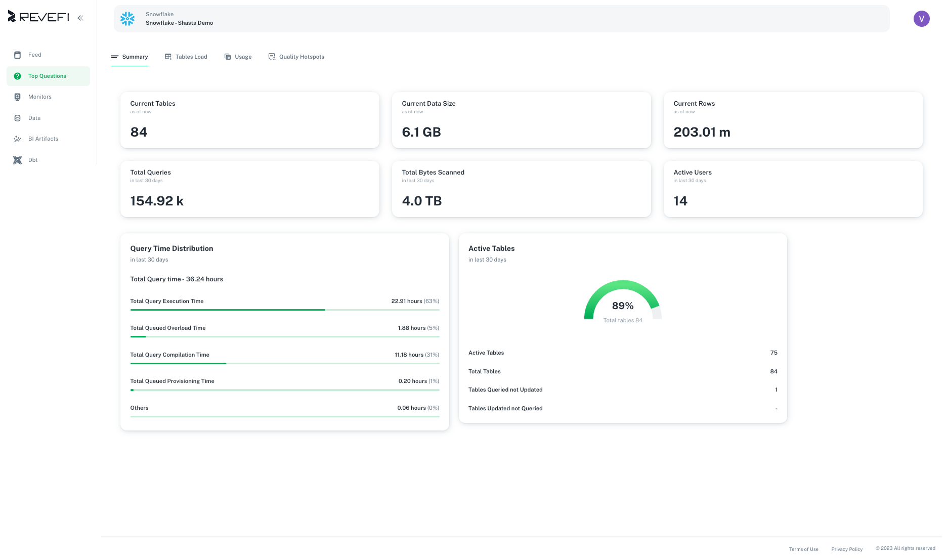Open the Feed sidebar icon
Viewport: 946px width, 560px height.
point(18,55)
